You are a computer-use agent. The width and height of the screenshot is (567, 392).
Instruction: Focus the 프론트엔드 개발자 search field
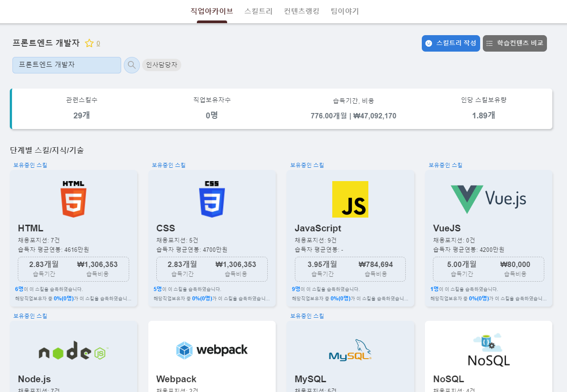67,65
